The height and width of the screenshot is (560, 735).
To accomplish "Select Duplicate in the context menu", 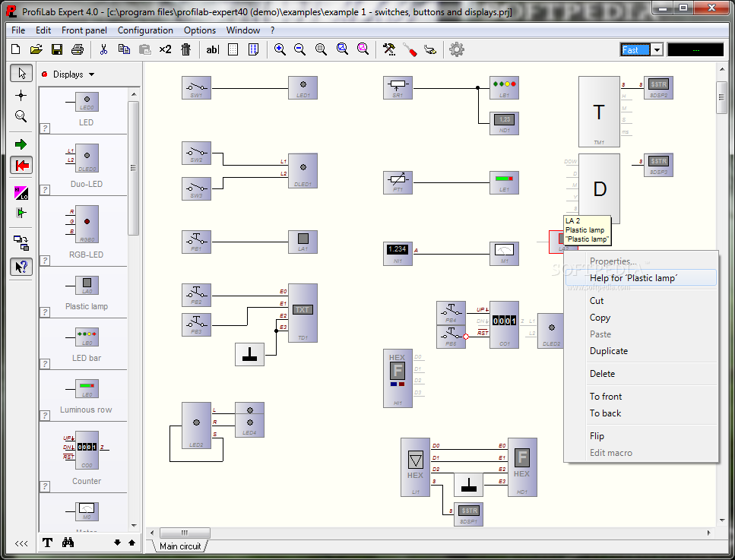I will point(642,350).
